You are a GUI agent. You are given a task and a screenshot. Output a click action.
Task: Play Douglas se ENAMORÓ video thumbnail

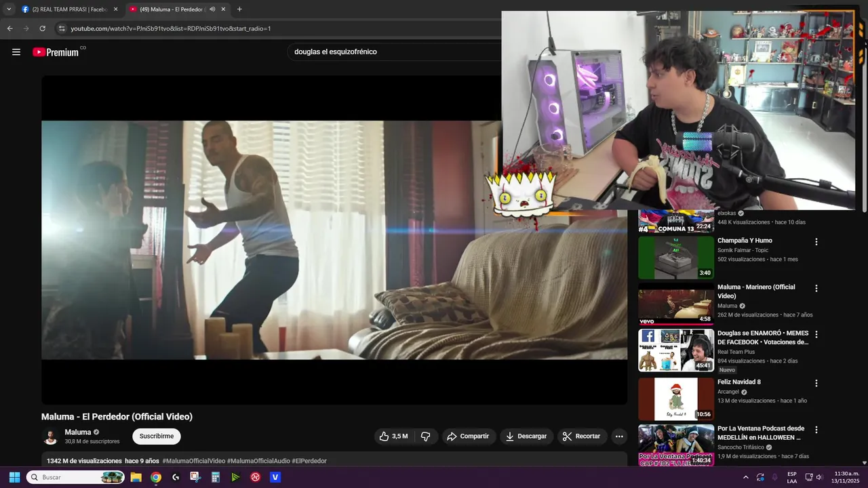(x=676, y=350)
